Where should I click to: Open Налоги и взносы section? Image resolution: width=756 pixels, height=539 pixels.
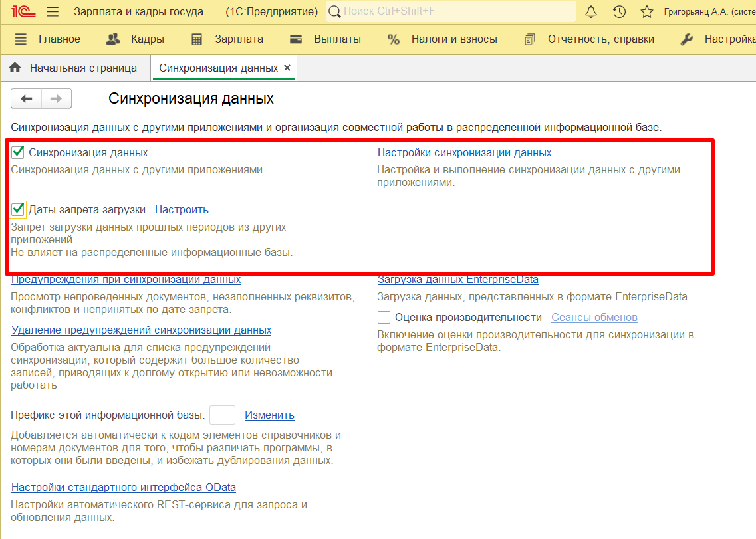(x=442, y=39)
